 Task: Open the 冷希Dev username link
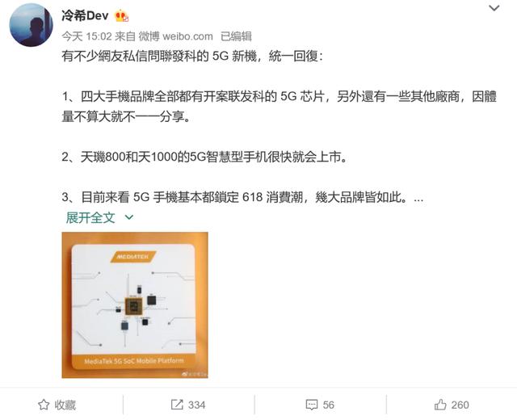pyautogui.click(x=85, y=15)
